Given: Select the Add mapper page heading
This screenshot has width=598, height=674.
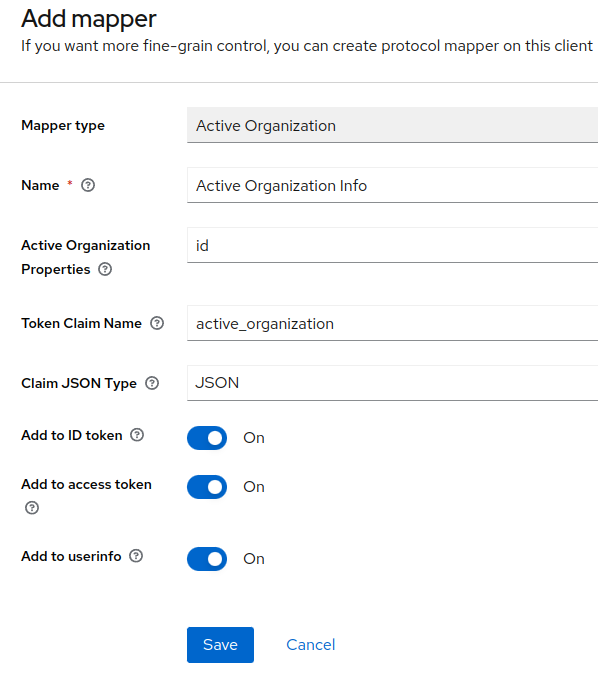Looking at the screenshot, I should [89, 19].
